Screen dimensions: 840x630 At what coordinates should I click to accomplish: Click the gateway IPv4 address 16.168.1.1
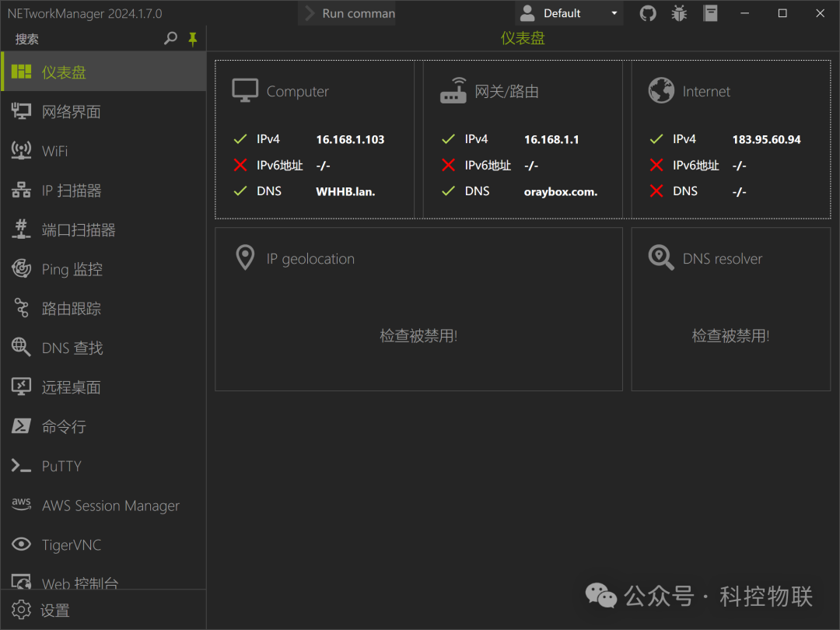[551, 139]
